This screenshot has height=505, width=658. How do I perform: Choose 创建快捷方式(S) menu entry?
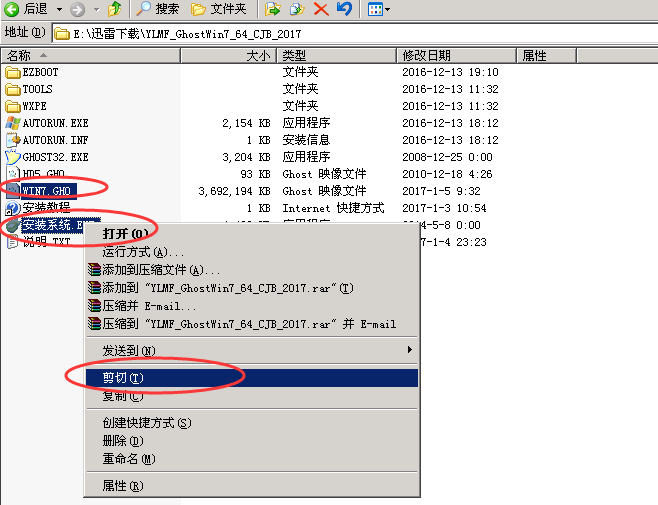tap(252, 423)
